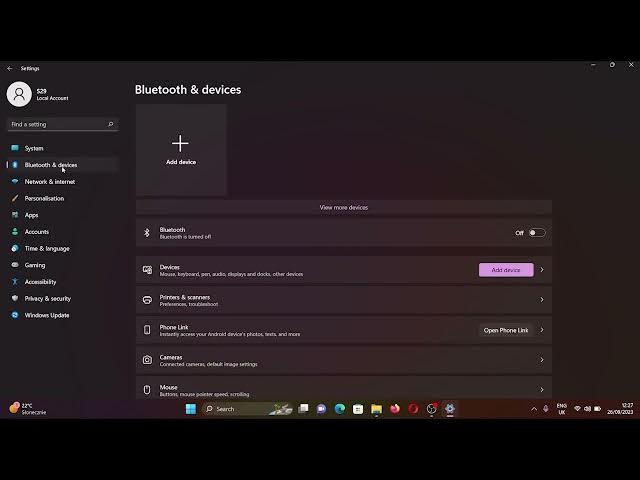Click Wi-Fi network tray icon
Image resolution: width=640 pixels, height=480 pixels.
pyautogui.click(x=577, y=409)
